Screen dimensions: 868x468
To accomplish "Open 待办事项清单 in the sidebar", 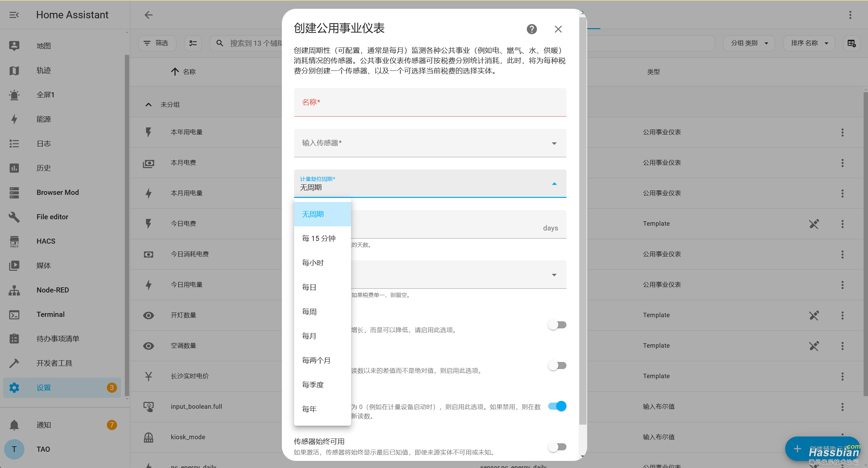I will (62, 339).
